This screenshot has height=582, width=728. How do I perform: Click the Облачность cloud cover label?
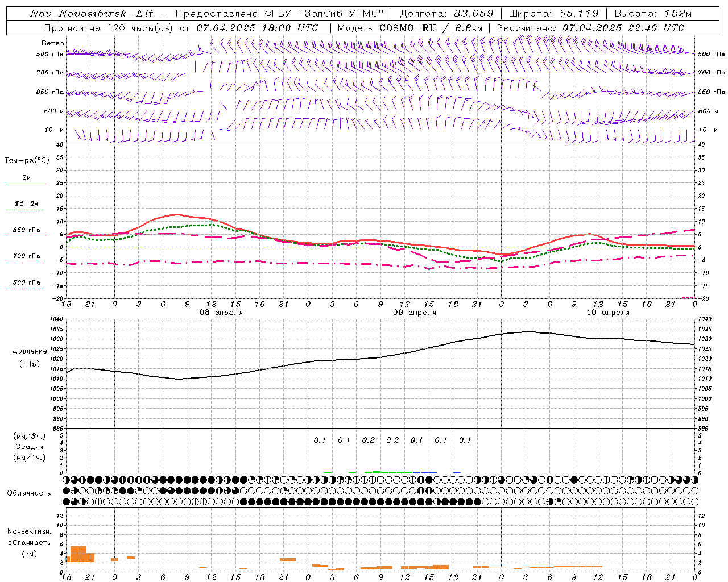click(x=29, y=493)
